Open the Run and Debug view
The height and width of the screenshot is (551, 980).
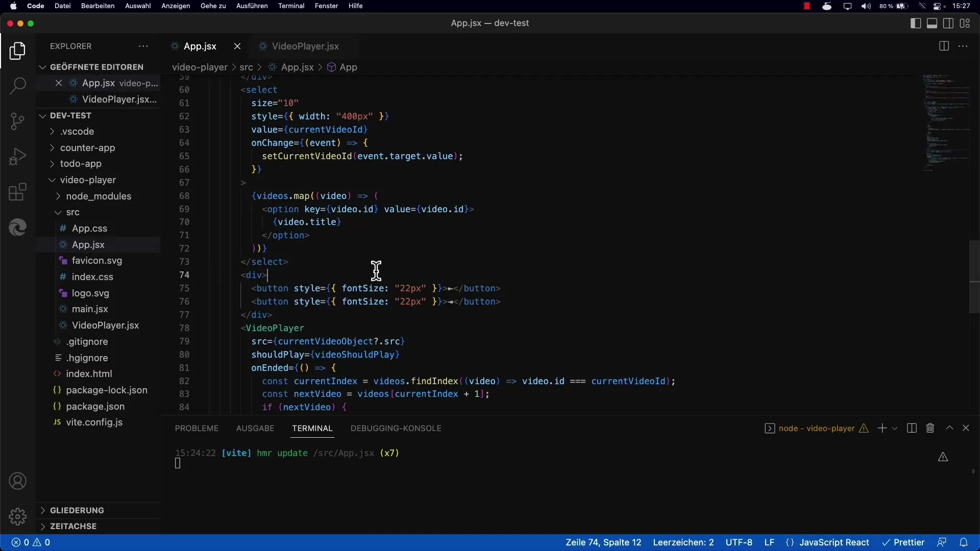18,157
